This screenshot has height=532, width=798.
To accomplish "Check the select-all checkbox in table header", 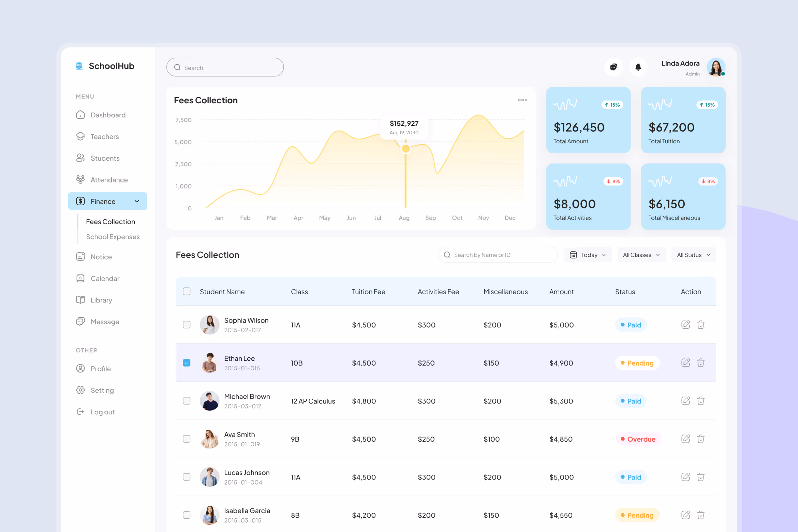I will coord(187,291).
